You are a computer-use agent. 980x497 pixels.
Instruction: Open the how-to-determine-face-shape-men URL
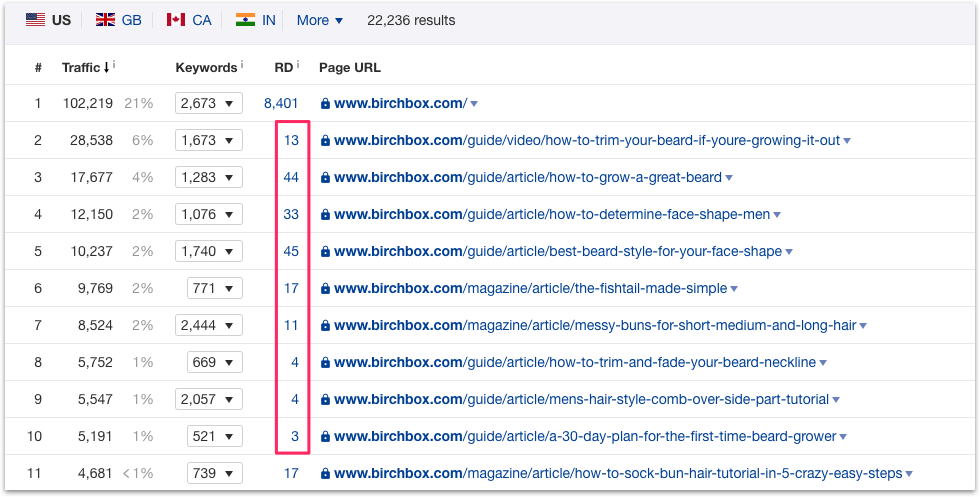click(552, 214)
